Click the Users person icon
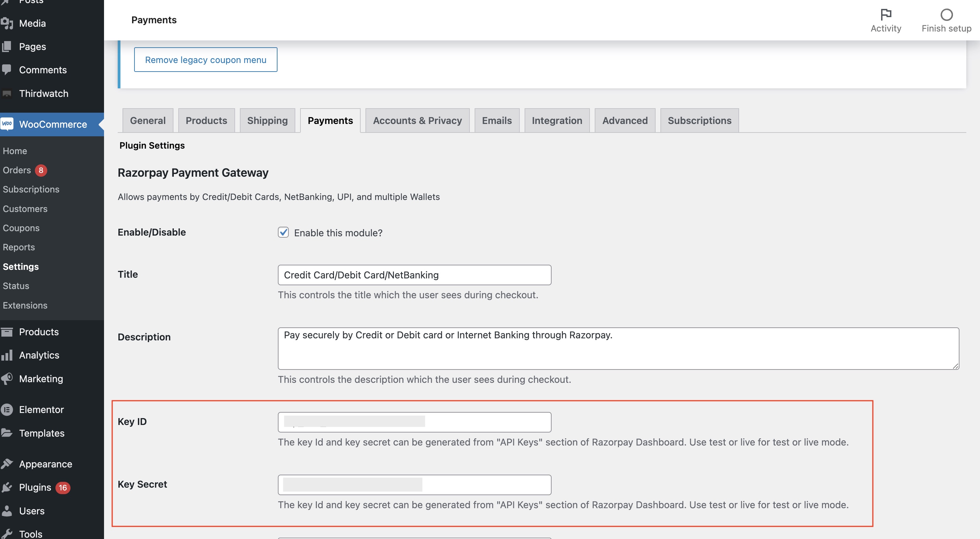Screen dimensions: 980x539 coord(7,511)
